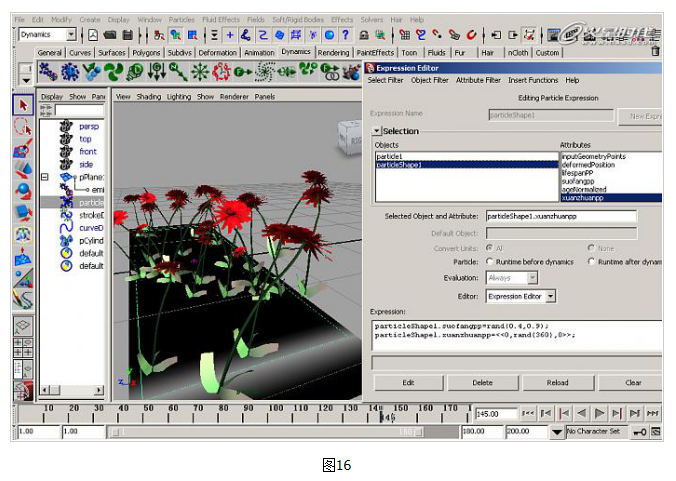Image resolution: width=676 pixels, height=481 pixels.
Task: Open the Editor Expression Editor dropdown
Action: pos(550,296)
